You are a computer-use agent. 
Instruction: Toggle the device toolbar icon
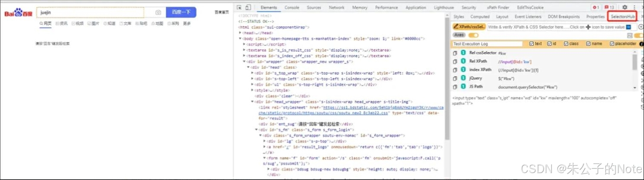248,7
